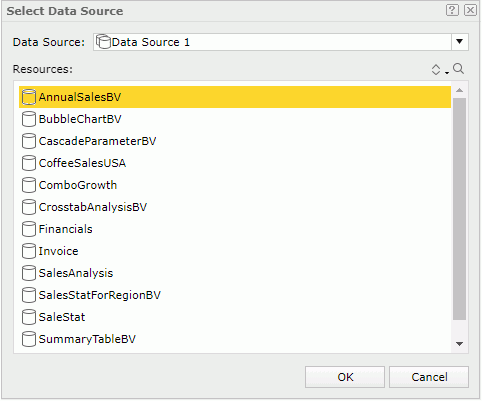Select the CascadeParameterBV resource name

(x=97, y=141)
